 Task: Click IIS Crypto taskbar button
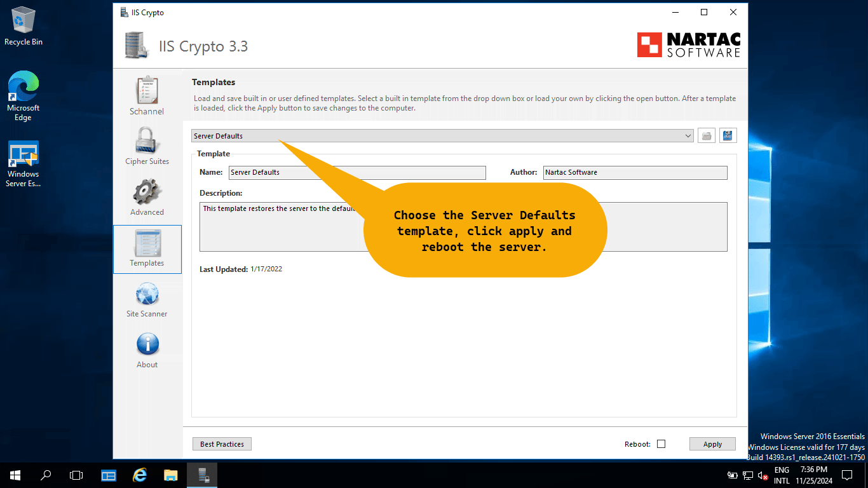click(202, 475)
